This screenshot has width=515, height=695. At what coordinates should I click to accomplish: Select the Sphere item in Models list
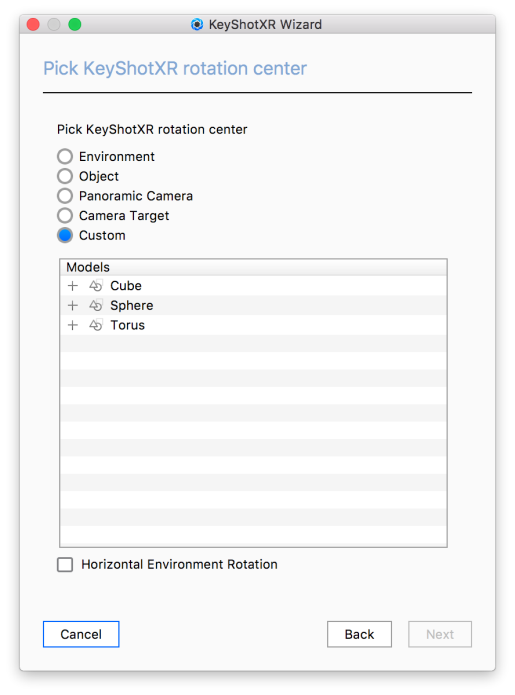(x=132, y=305)
